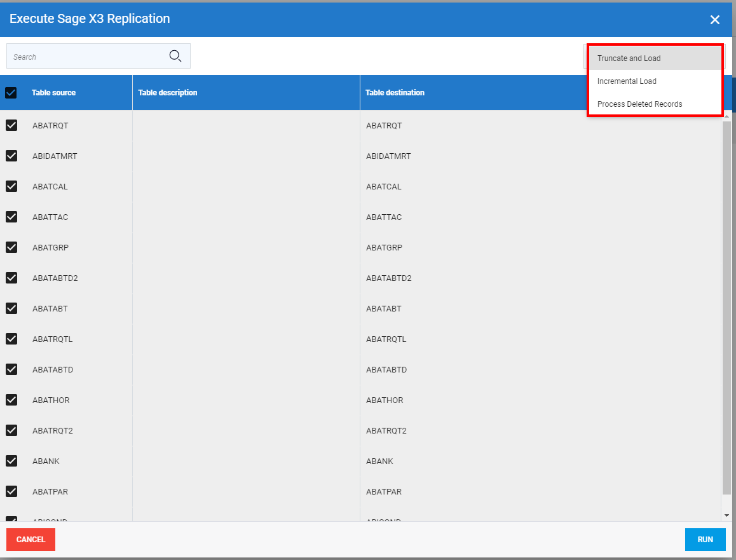Click into the Search input field
Image resolution: width=736 pixels, height=560 pixels.
(x=86, y=57)
